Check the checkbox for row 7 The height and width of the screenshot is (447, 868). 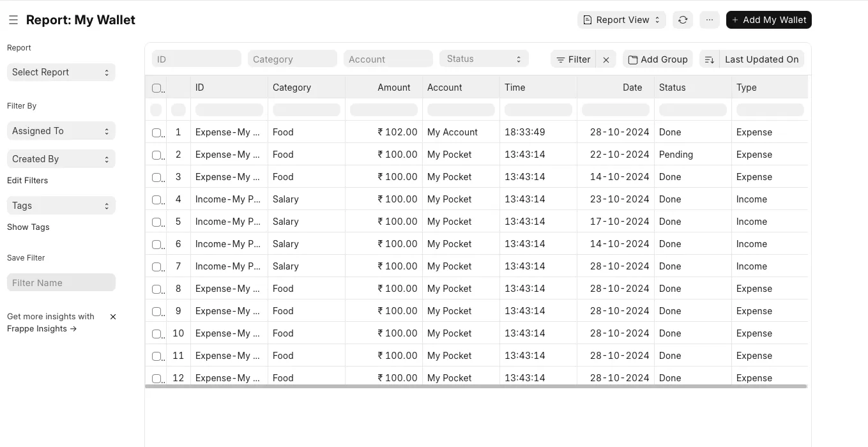156,267
